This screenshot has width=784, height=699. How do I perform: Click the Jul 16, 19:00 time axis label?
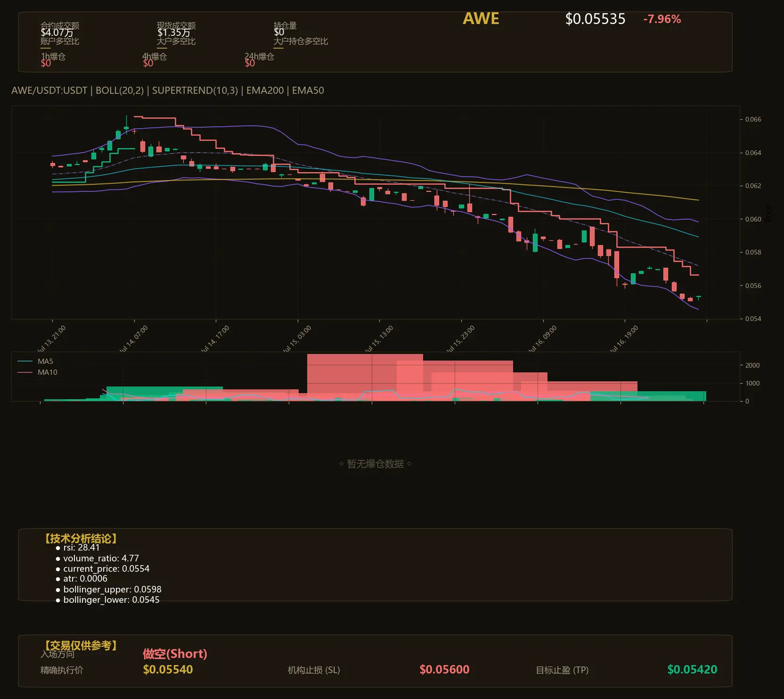click(624, 338)
